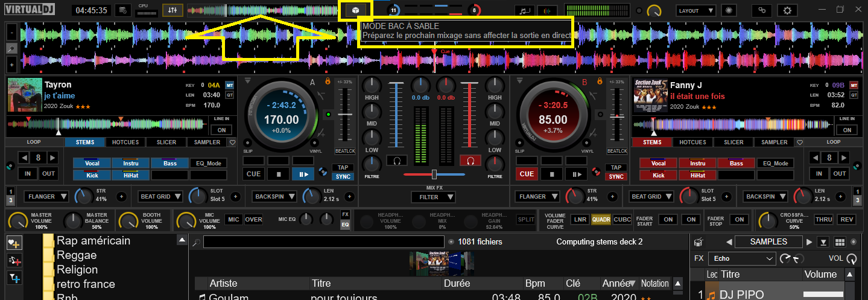Play or pause deck A
868x300 pixels.
(302, 174)
